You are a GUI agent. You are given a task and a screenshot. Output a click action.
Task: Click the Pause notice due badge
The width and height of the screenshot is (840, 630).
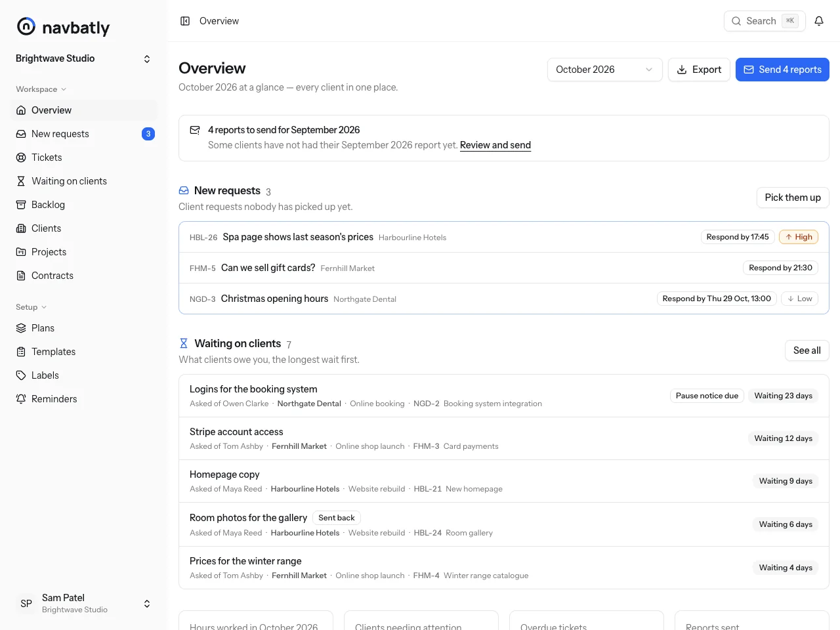pos(707,396)
